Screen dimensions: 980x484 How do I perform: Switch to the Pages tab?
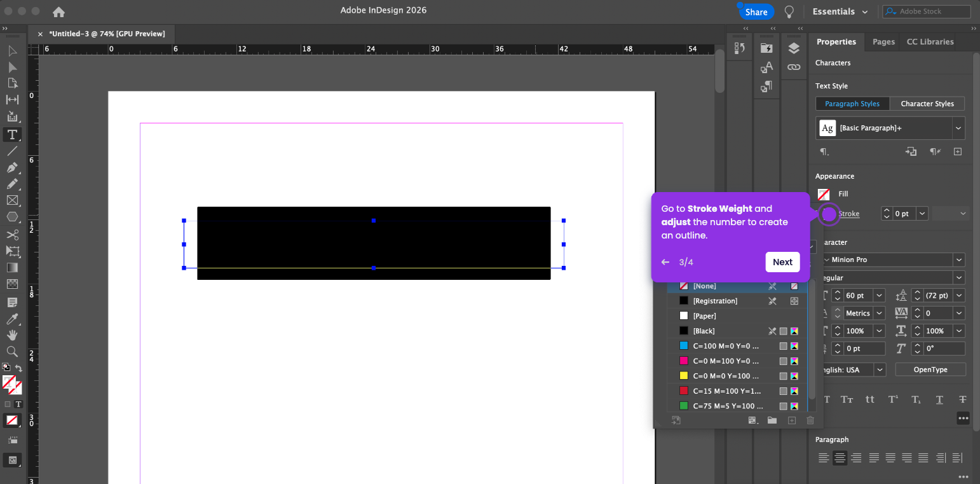883,42
